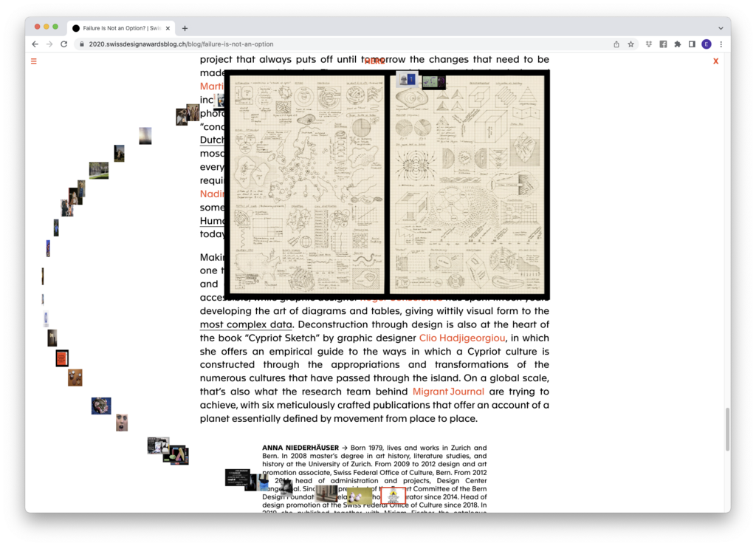The height and width of the screenshot is (546, 756).
Task: Open the orange hamburger menu
Action: point(33,61)
